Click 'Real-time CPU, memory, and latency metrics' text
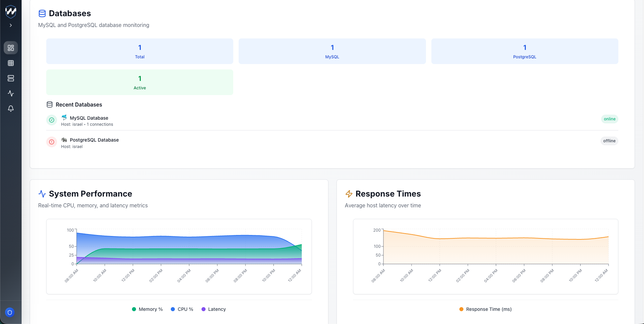The width and height of the screenshot is (644, 324). pyautogui.click(x=93, y=205)
